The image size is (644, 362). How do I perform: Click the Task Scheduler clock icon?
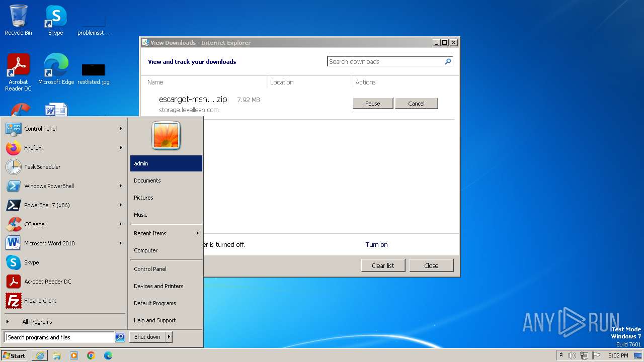[13, 167]
